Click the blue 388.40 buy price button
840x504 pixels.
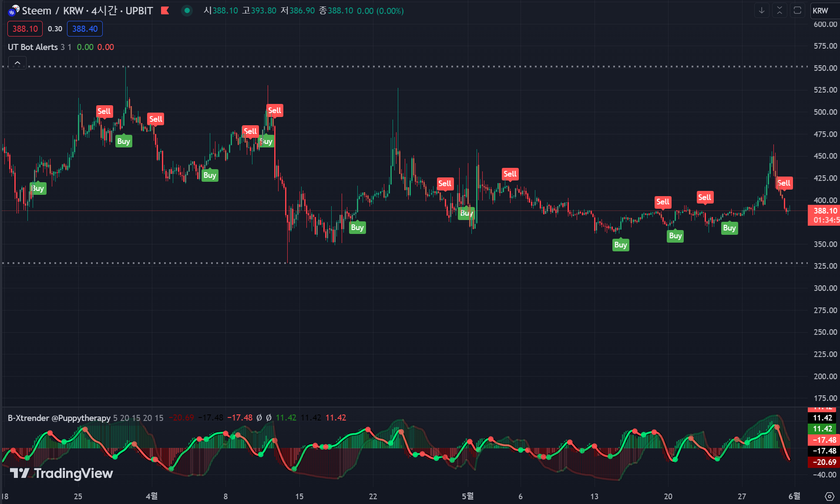[x=85, y=29]
